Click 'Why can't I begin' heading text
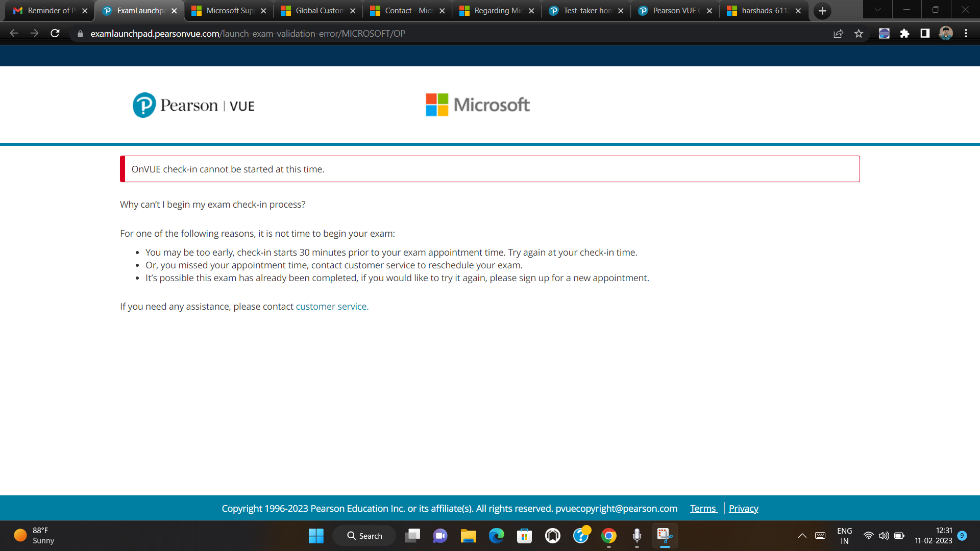 212,204
